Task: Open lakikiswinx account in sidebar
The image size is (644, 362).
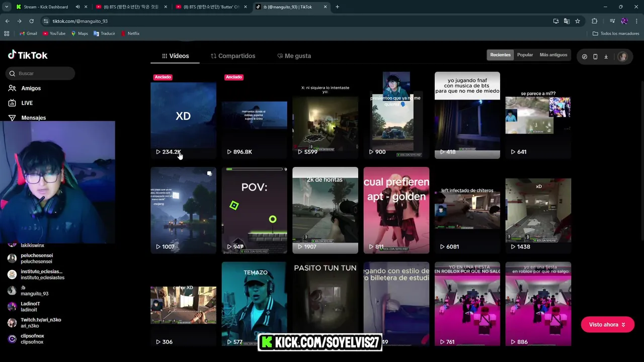Action: tap(32, 245)
